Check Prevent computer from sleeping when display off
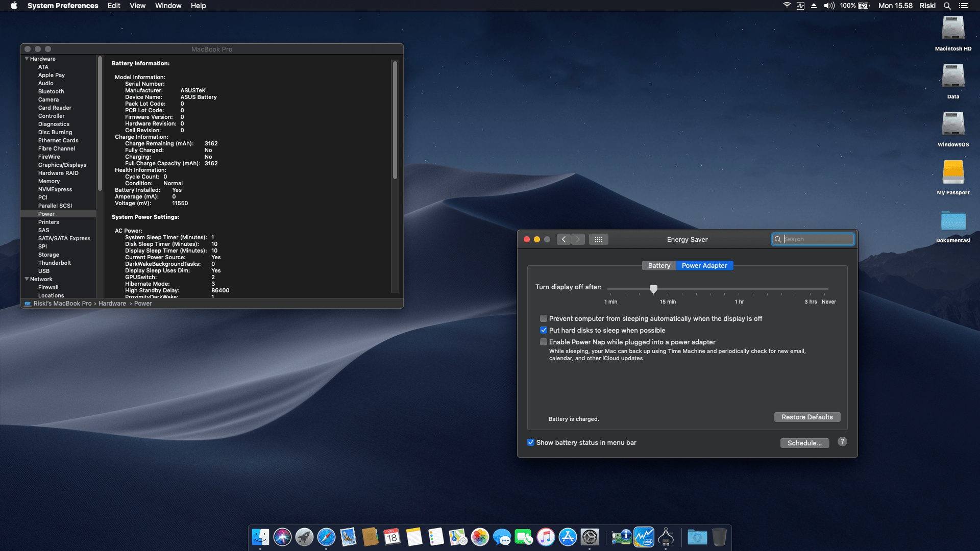980x551 pixels. click(x=544, y=318)
